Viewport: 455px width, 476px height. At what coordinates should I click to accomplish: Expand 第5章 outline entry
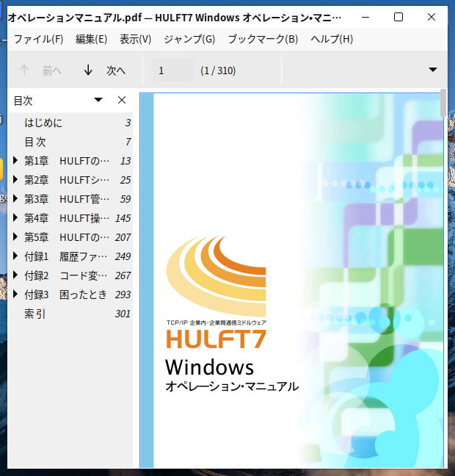(x=15, y=237)
